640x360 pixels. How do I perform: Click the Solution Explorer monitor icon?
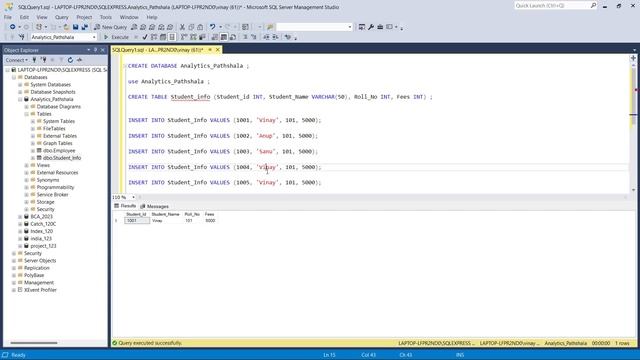pos(362,27)
